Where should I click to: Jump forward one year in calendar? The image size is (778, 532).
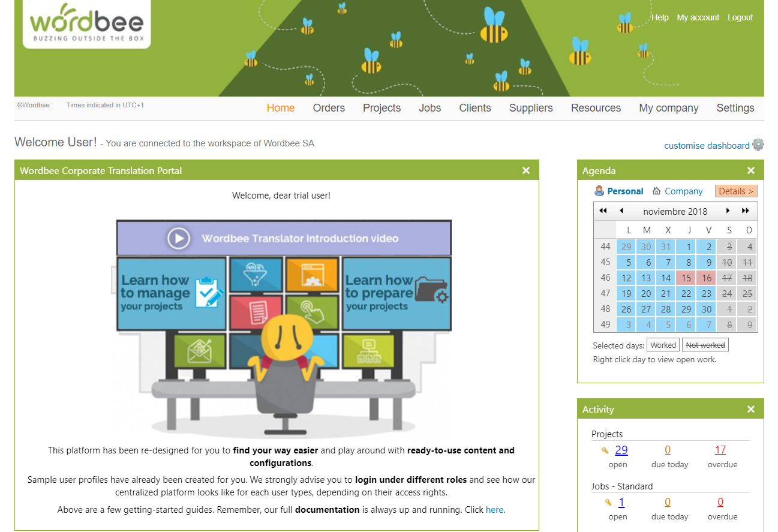tap(746, 211)
